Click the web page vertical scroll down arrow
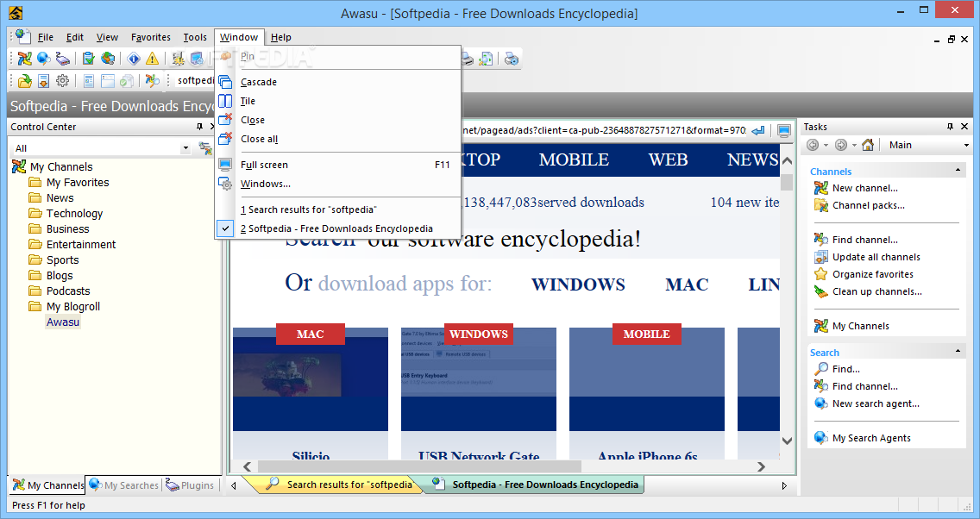The height and width of the screenshot is (519, 980). pos(787,441)
